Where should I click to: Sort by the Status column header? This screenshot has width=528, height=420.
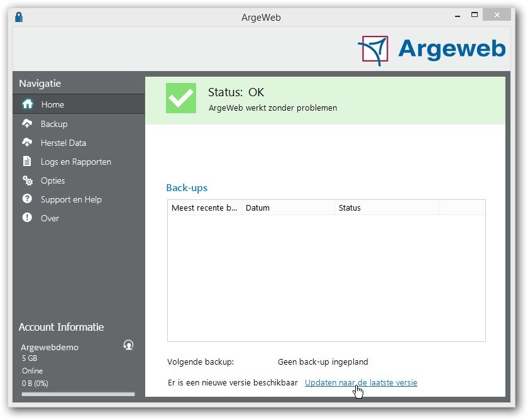point(387,207)
